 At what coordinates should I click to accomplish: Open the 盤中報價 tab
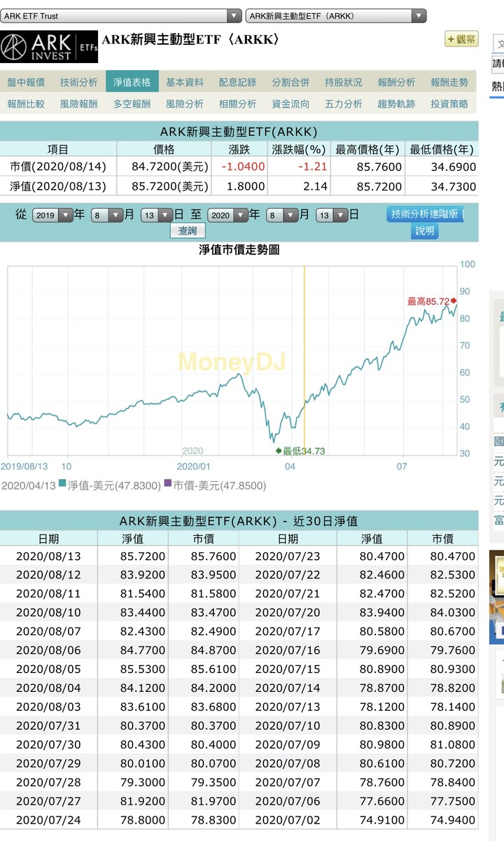click(x=26, y=82)
